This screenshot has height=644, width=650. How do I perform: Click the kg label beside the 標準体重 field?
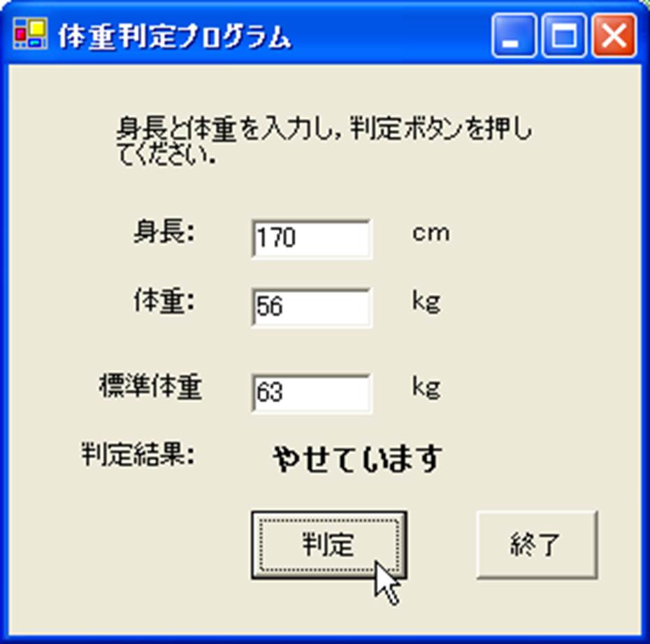pos(426,387)
